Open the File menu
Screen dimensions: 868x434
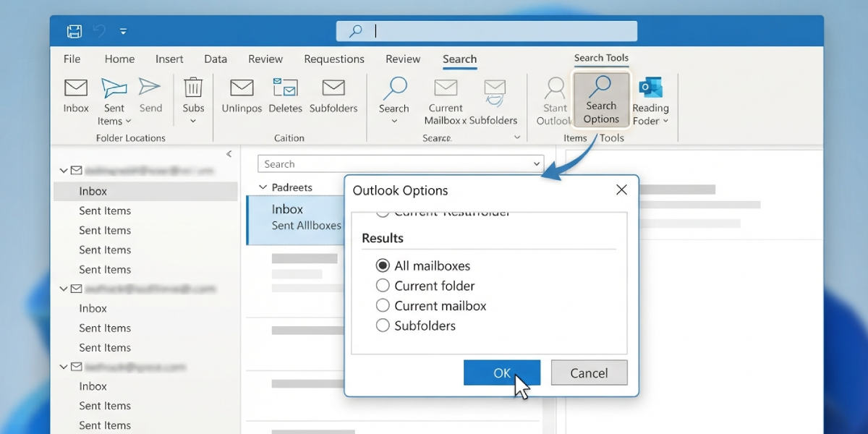coord(72,59)
